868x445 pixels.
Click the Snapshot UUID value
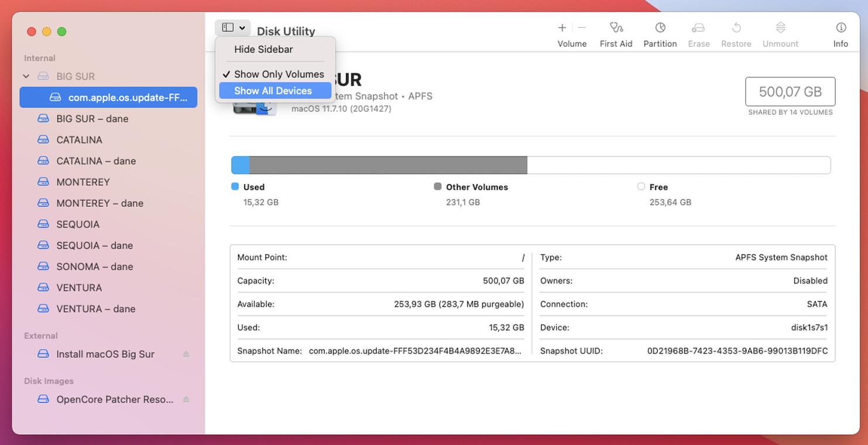[x=737, y=351]
